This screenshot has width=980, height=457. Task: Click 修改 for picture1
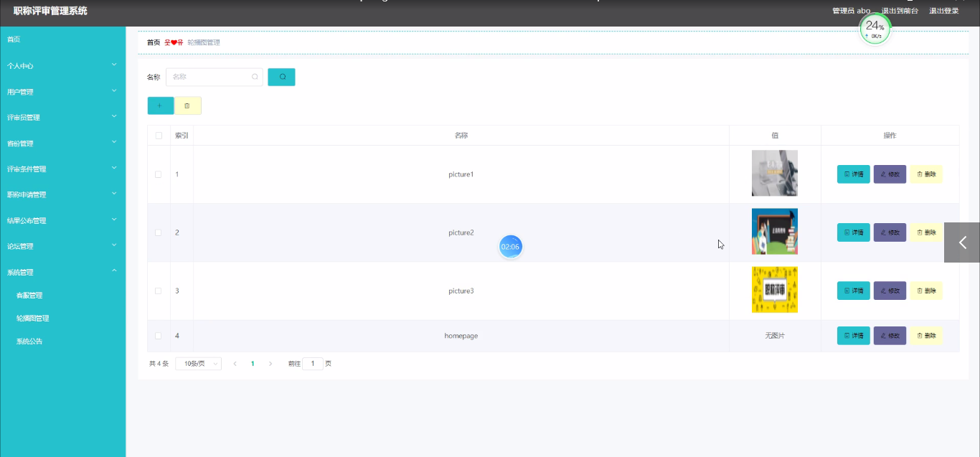pos(890,174)
